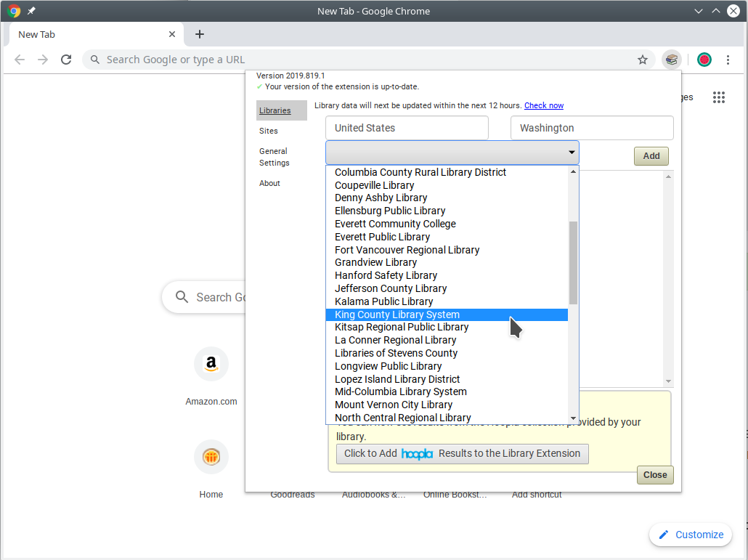Click the Customize button

point(691,535)
